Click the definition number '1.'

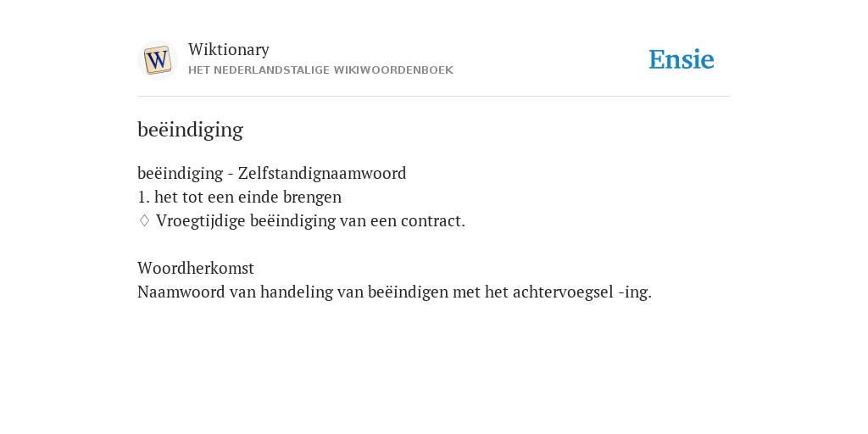(143, 197)
